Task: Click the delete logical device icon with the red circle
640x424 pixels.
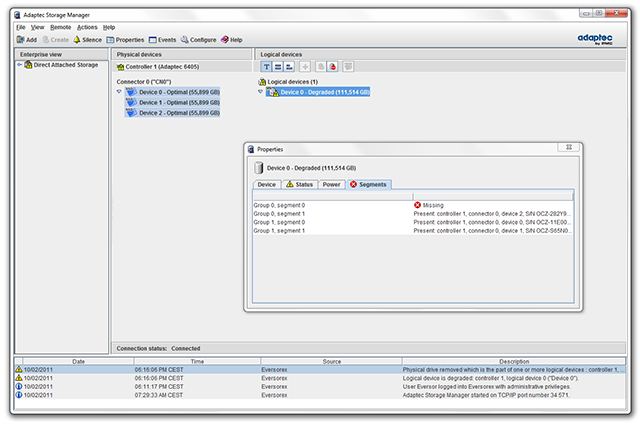Action: 333,67
